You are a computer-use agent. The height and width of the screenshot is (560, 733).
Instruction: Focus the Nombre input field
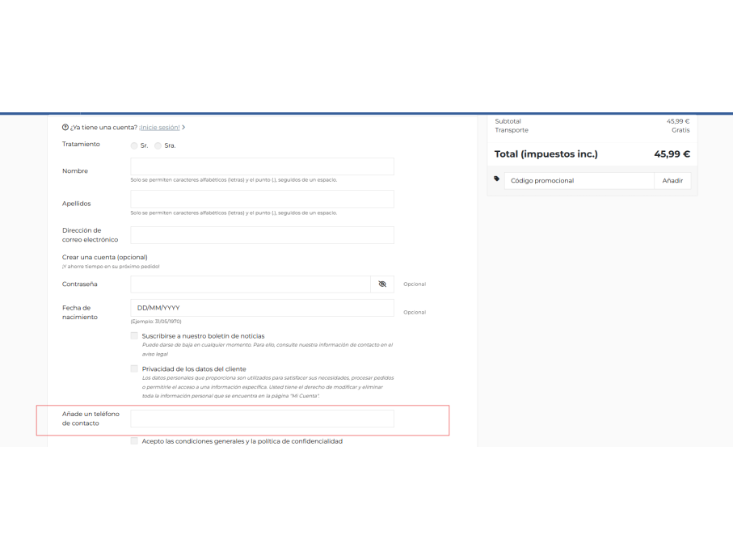tap(263, 166)
